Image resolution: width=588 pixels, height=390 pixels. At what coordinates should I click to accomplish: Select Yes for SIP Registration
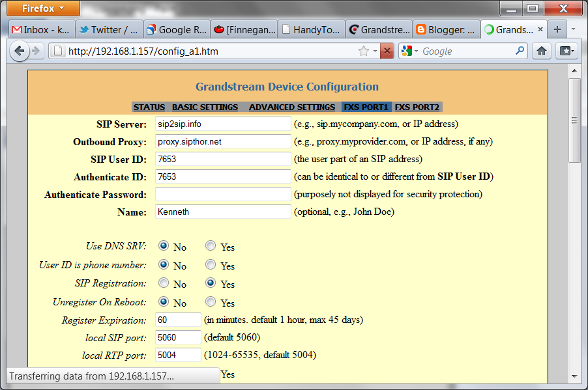point(211,283)
